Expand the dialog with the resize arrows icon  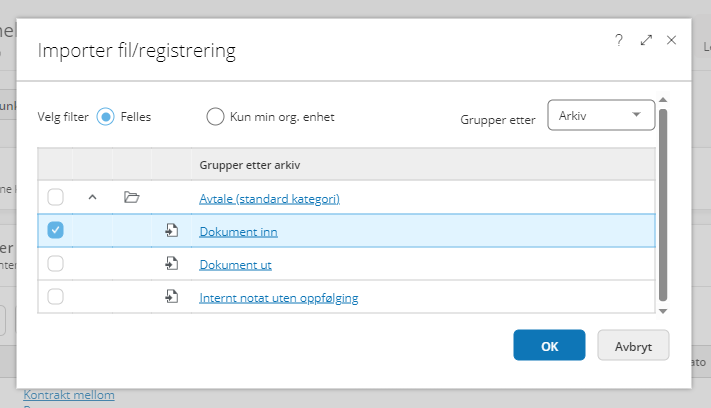pos(646,40)
